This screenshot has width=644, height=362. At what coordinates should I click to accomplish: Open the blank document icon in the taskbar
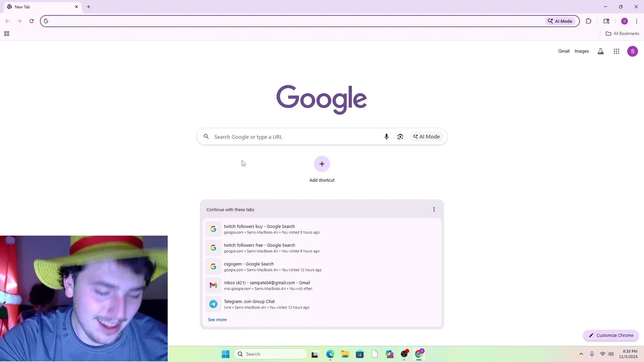click(x=375, y=354)
